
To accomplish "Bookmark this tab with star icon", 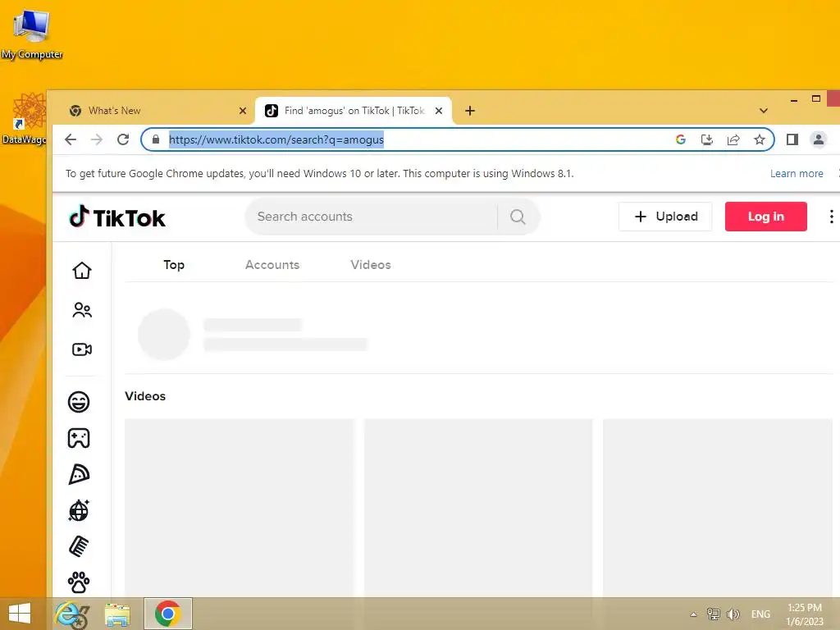I will pyautogui.click(x=760, y=139).
